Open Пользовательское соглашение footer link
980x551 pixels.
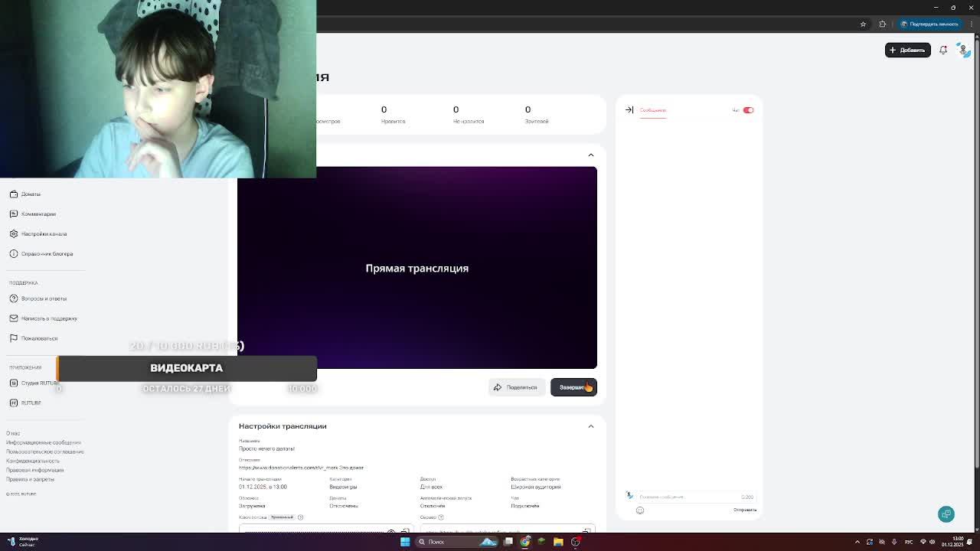[45, 452]
